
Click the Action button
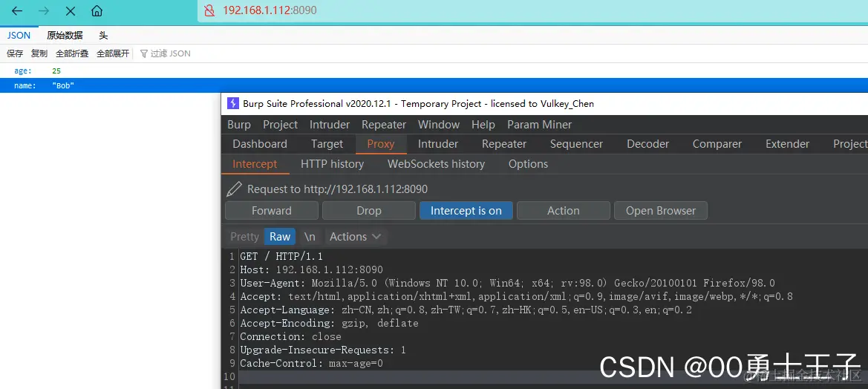pos(564,210)
